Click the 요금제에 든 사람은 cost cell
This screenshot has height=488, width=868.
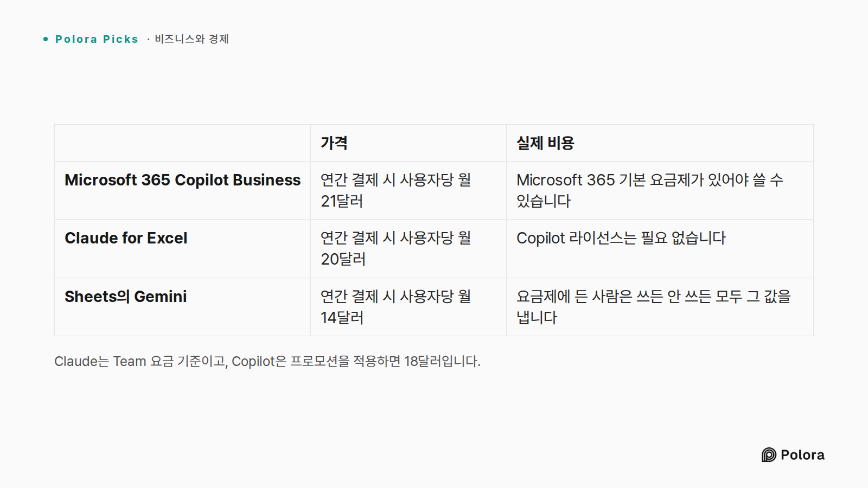[x=660, y=307]
